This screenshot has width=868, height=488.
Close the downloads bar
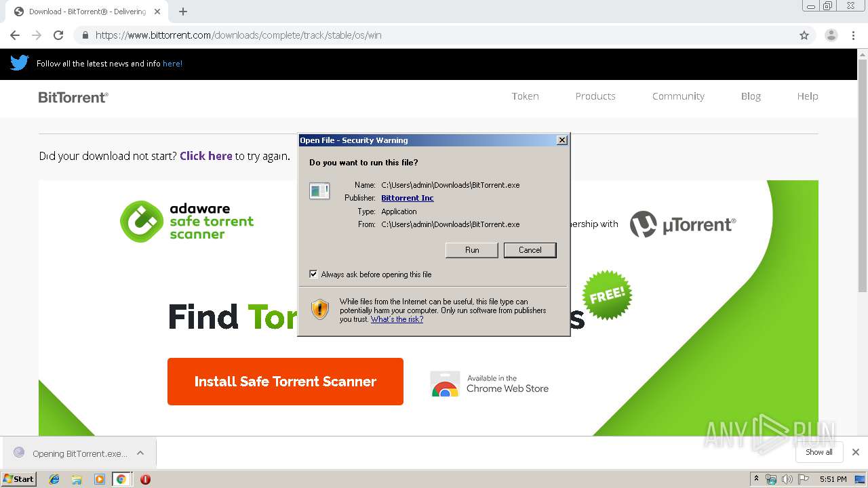(x=856, y=452)
